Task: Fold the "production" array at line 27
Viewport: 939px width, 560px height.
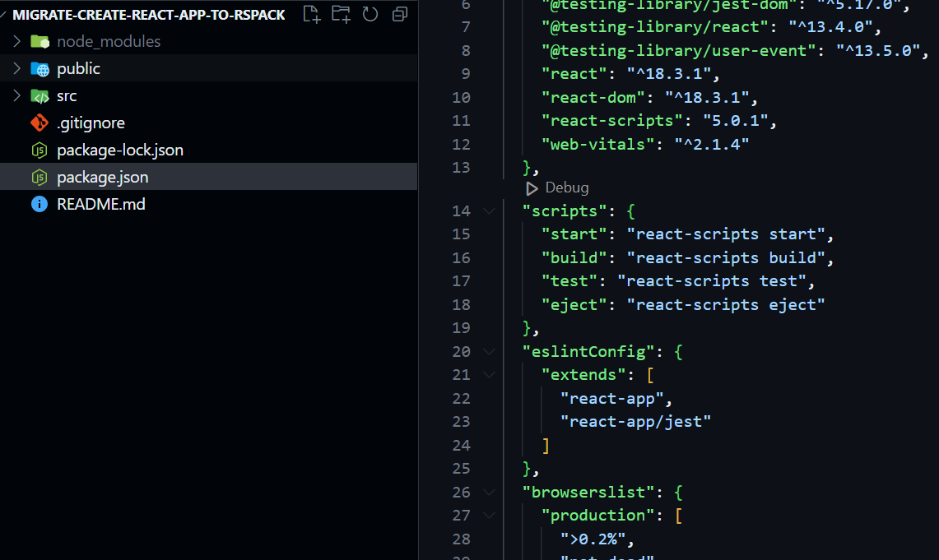Action: (x=490, y=515)
